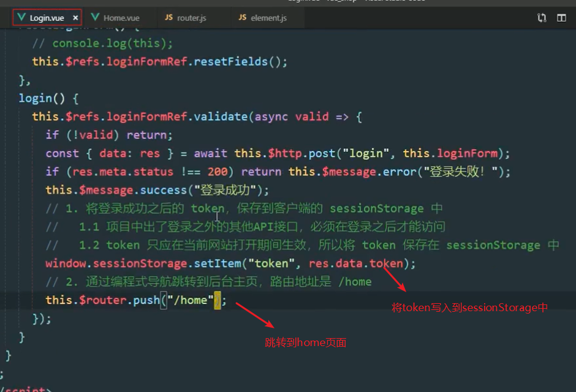Switch to the Login.vue tab

(47, 18)
